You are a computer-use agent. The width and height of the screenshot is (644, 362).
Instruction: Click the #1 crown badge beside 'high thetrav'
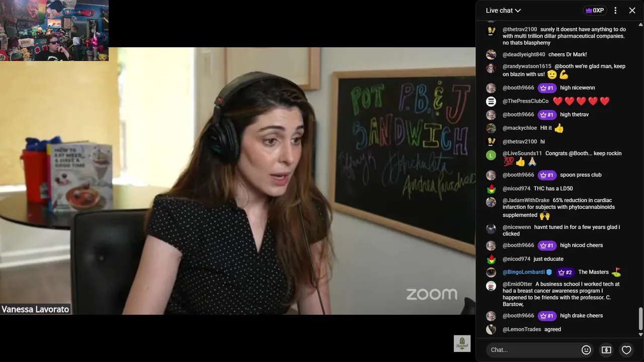coord(547,115)
